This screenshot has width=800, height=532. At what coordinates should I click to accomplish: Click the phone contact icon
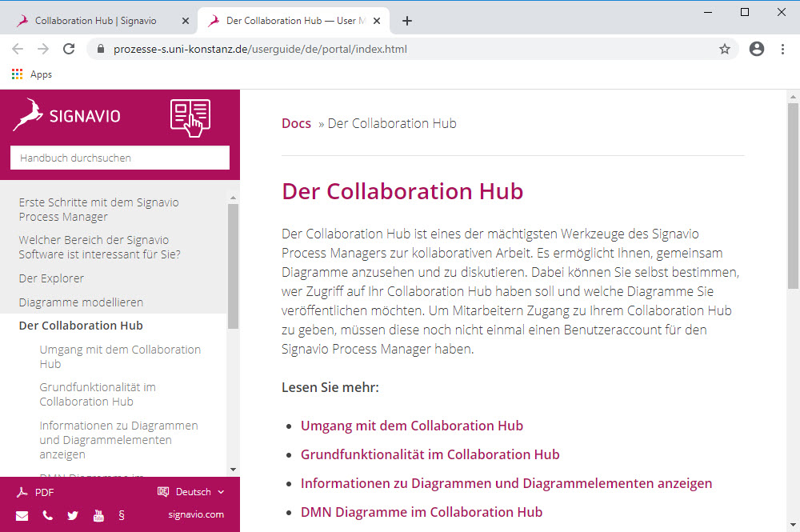47,515
